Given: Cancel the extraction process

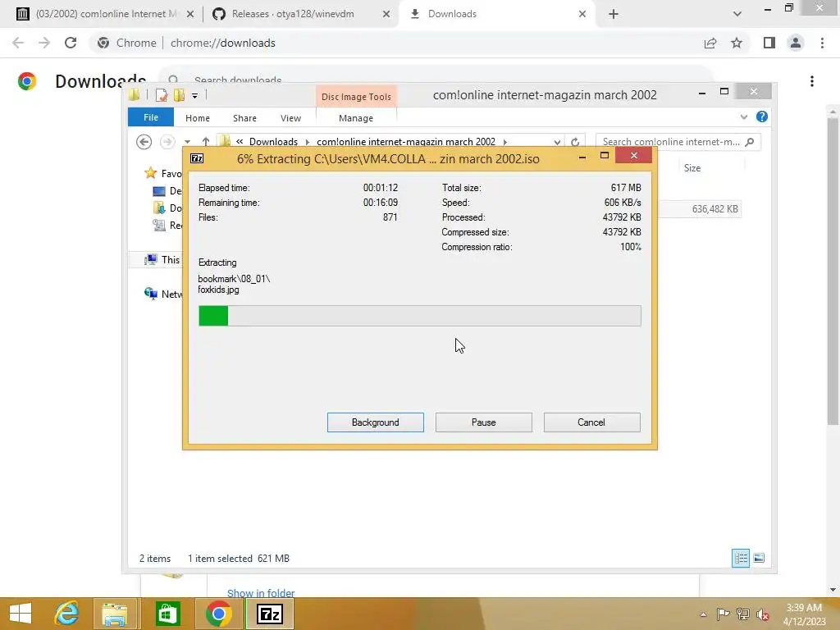Looking at the screenshot, I should coord(591,422).
